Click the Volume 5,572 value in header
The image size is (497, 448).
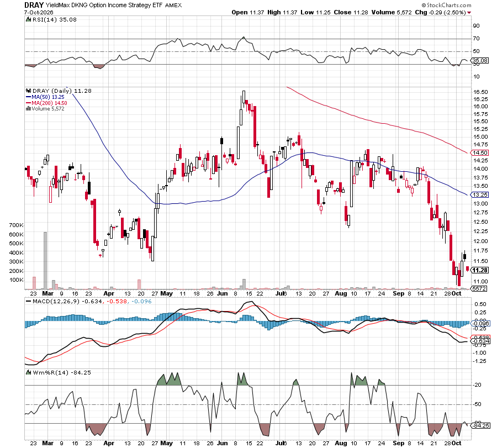point(392,12)
